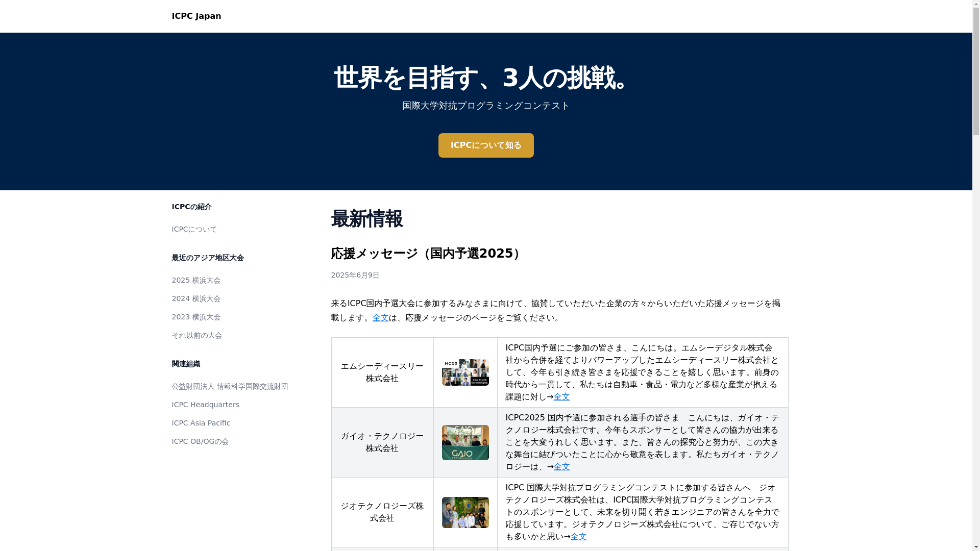The width and height of the screenshot is (980, 551).
Task: Open the ICPC Japan home link
Action: coord(196,16)
